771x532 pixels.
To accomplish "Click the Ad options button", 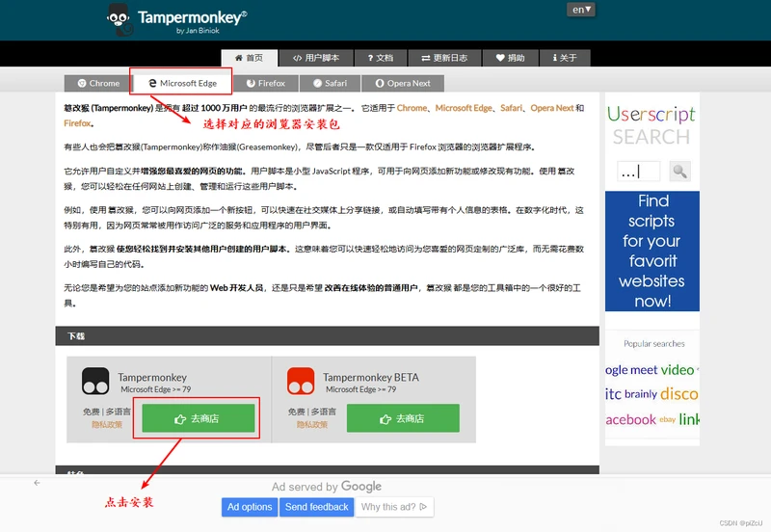I will [x=250, y=507].
